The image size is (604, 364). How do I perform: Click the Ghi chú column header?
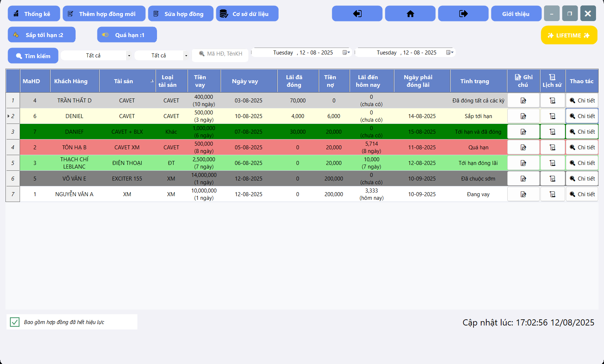tap(523, 81)
